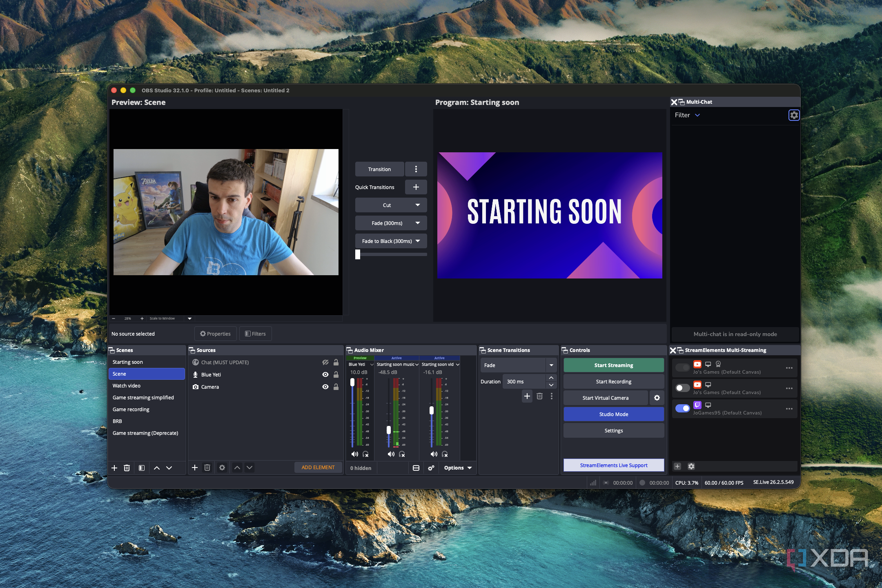Select the Starting soon scene
This screenshot has width=882, height=588.
point(147,362)
